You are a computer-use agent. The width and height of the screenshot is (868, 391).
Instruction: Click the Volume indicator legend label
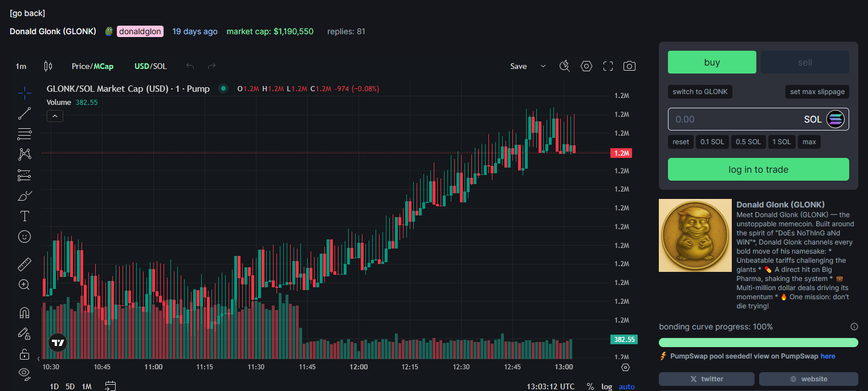tap(59, 103)
